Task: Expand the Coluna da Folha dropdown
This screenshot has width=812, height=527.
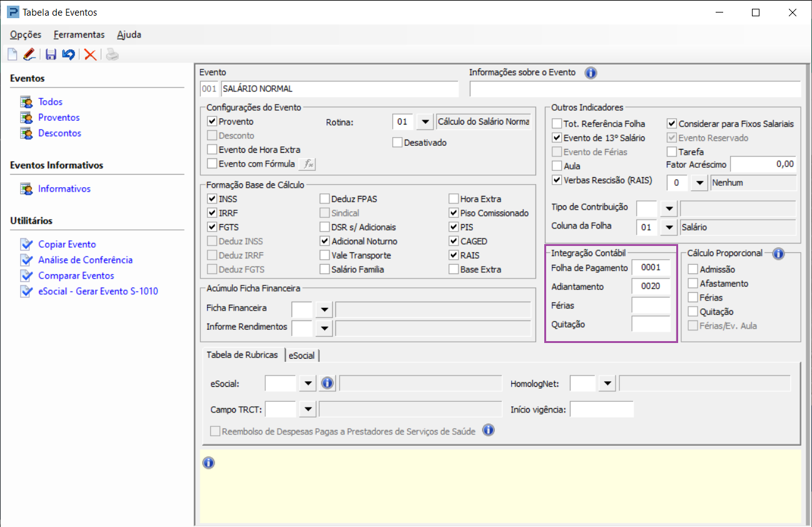Action: coord(669,227)
